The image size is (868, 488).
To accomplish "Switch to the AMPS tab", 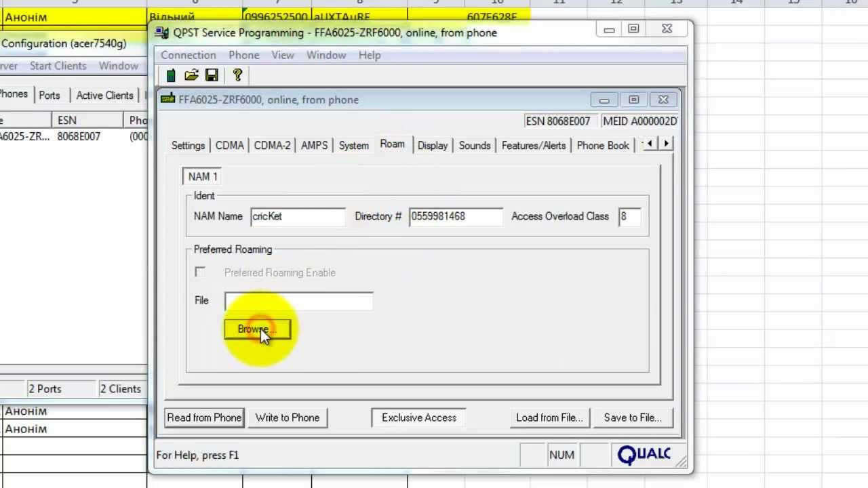I will click(x=314, y=146).
